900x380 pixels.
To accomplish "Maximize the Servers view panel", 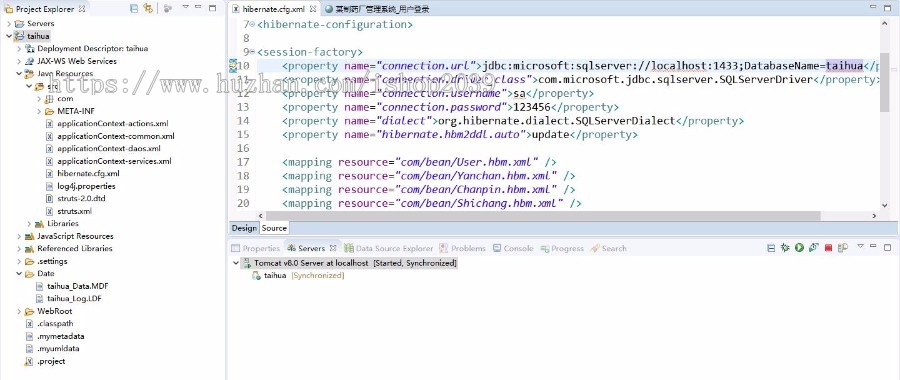I will coord(887,247).
